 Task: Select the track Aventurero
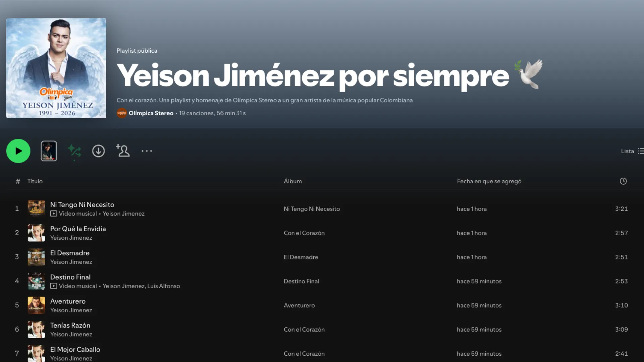click(68, 301)
